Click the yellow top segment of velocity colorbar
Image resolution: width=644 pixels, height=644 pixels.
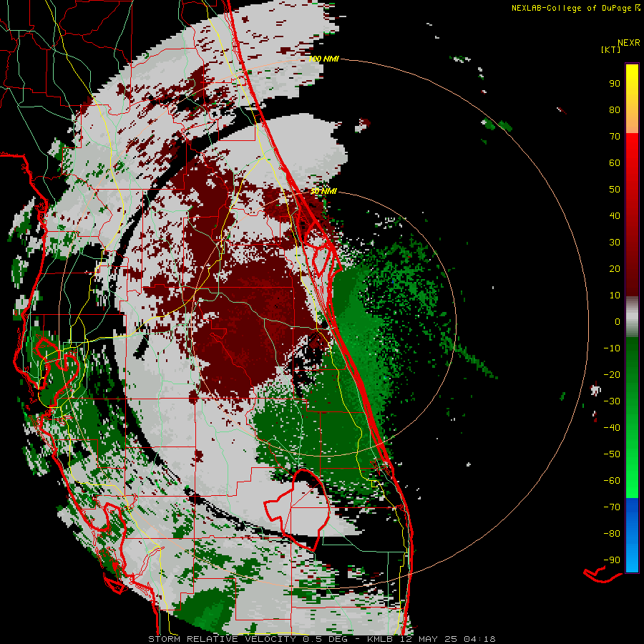(x=632, y=98)
